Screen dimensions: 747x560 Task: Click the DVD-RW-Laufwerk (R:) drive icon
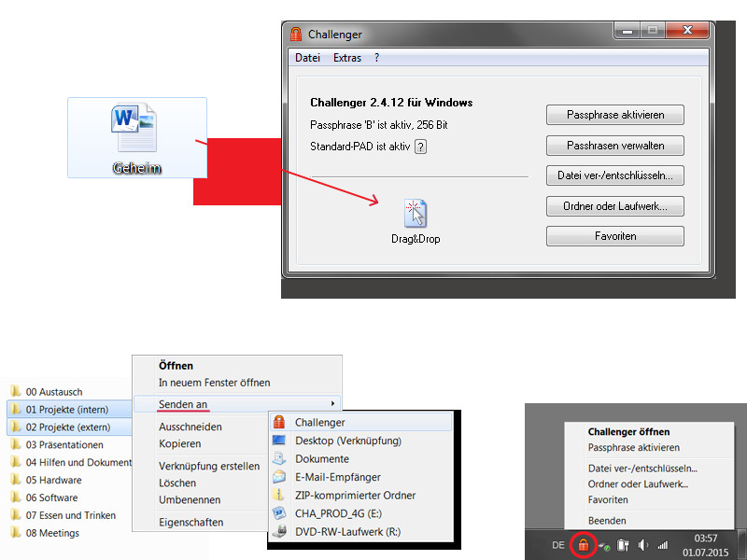tap(279, 531)
